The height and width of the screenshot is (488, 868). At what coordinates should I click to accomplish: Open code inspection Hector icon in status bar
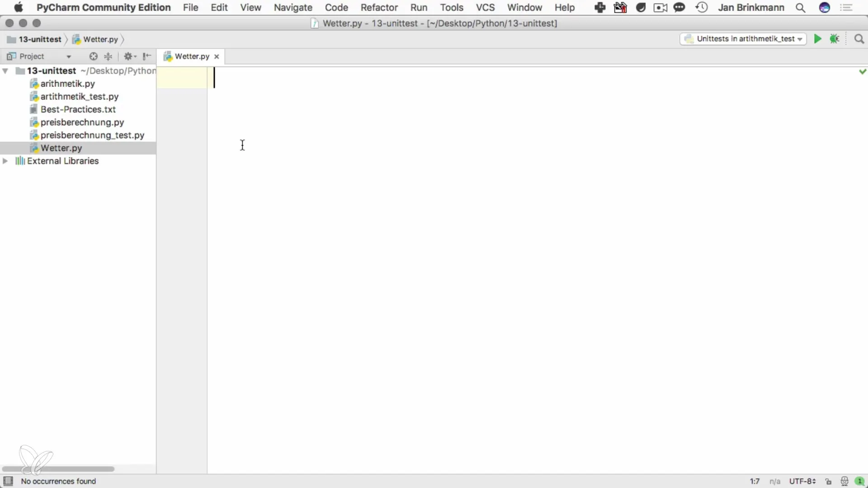pyautogui.click(x=844, y=481)
